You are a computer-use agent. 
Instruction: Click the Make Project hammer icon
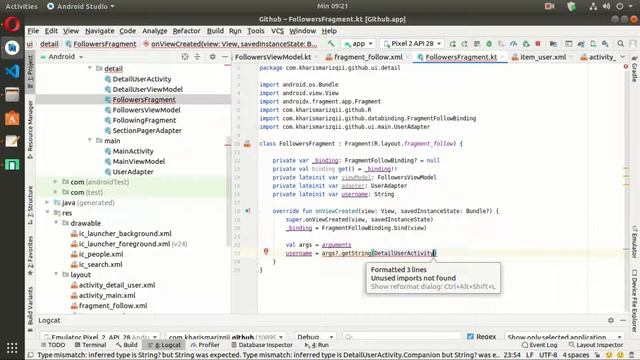[x=331, y=43]
